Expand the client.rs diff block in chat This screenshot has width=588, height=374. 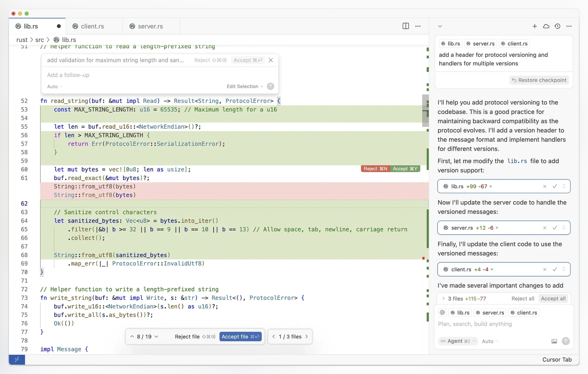click(564, 269)
